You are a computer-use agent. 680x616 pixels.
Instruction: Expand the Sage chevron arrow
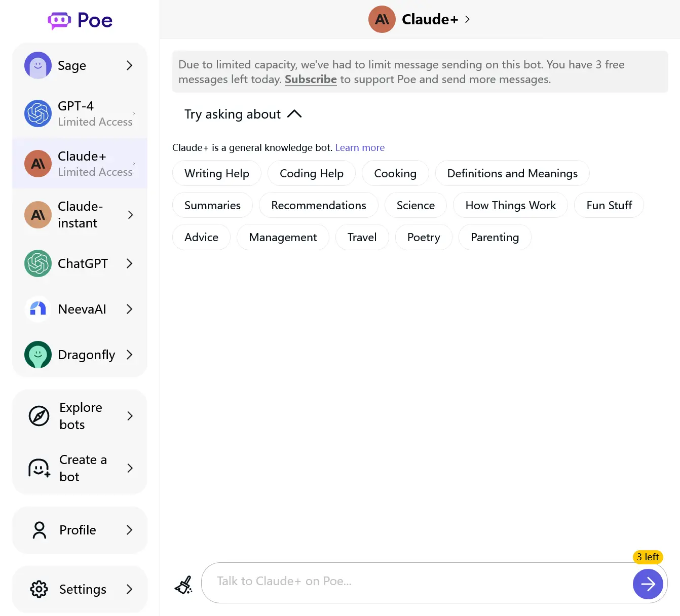pos(129,65)
